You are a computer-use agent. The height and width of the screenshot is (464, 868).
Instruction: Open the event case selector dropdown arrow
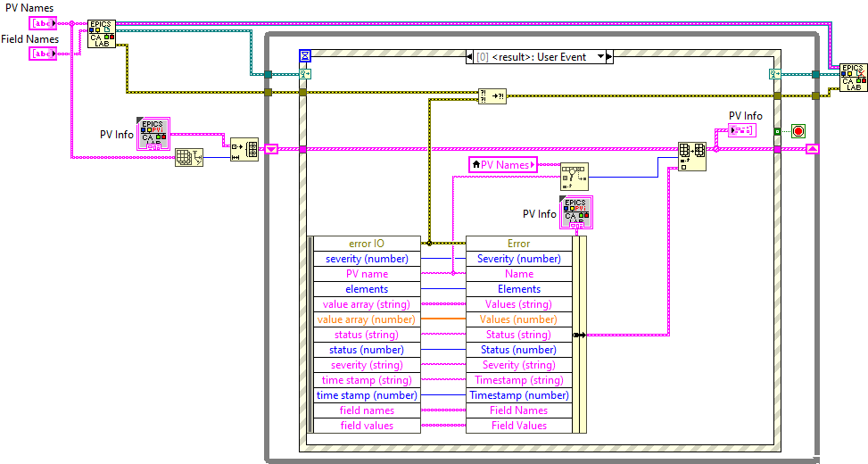[x=600, y=56]
